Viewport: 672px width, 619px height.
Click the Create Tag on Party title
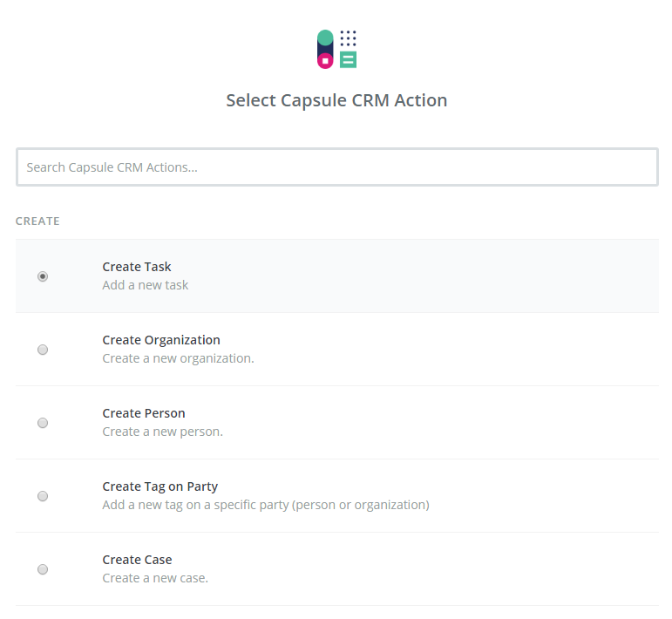pos(160,486)
